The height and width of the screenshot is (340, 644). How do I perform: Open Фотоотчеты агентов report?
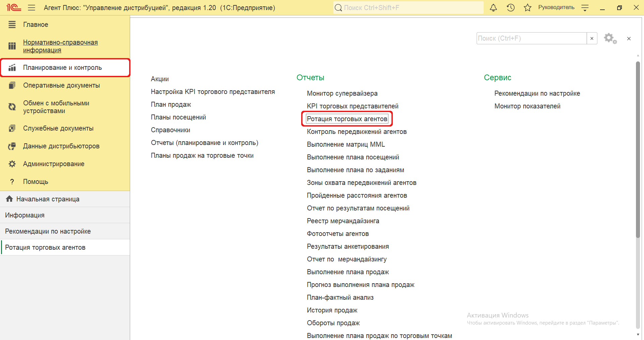pyautogui.click(x=338, y=234)
